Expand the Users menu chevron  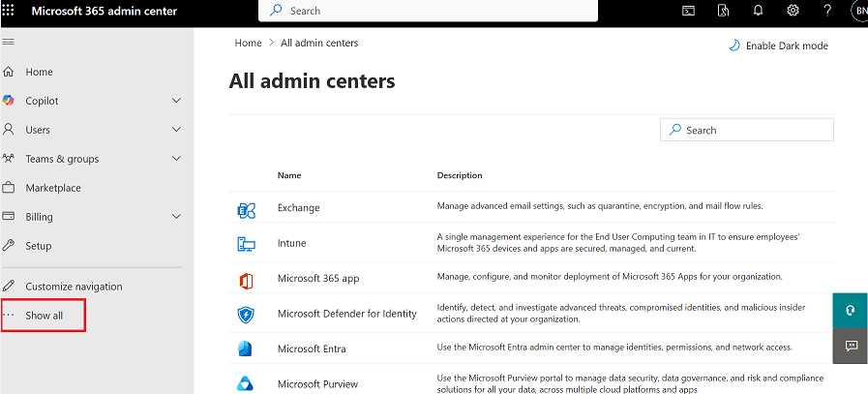(x=176, y=130)
